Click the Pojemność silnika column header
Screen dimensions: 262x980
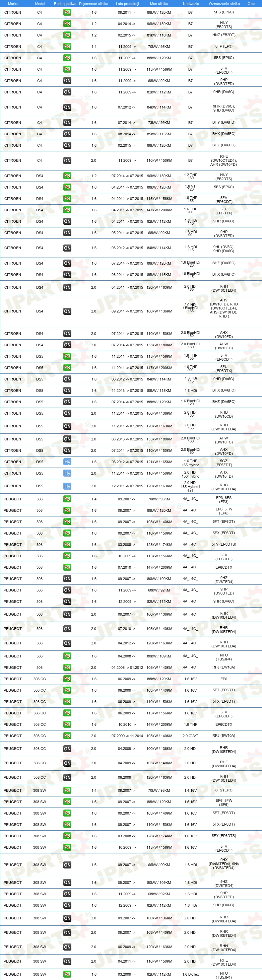click(94, 3)
